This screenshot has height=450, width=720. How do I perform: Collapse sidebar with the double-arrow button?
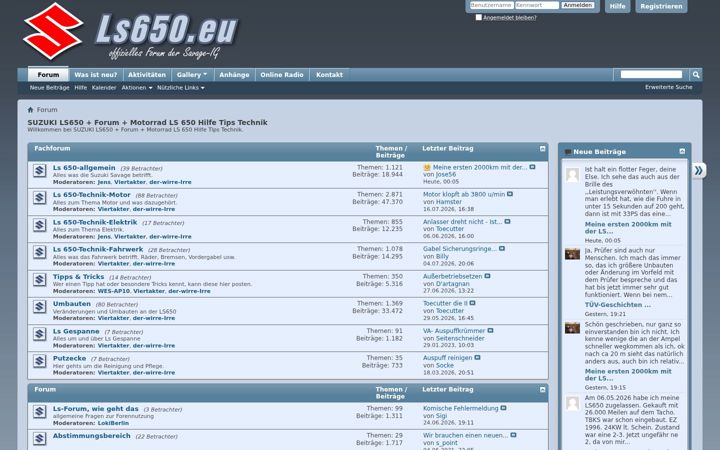coord(699,171)
